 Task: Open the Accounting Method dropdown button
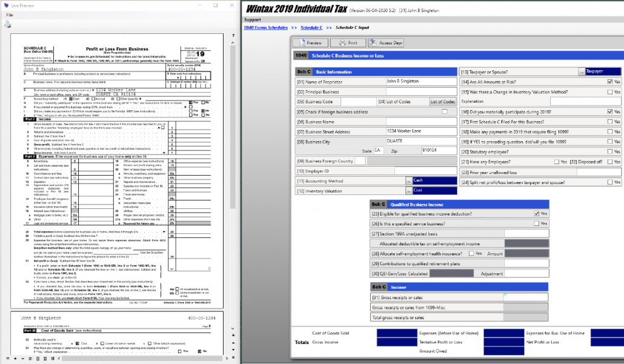coord(409,181)
